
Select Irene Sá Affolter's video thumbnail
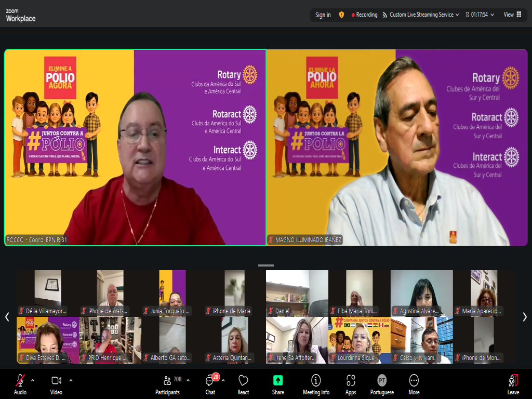(297, 340)
